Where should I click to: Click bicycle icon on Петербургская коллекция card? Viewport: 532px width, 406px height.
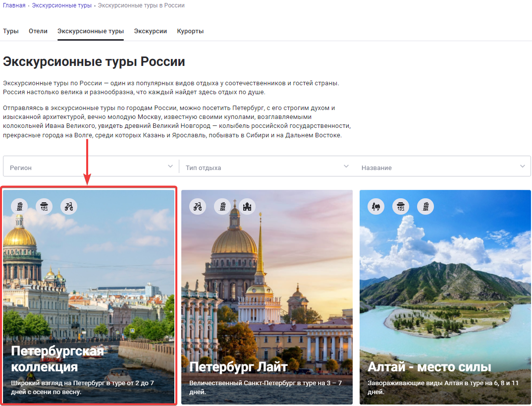click(x=69, y=206)
